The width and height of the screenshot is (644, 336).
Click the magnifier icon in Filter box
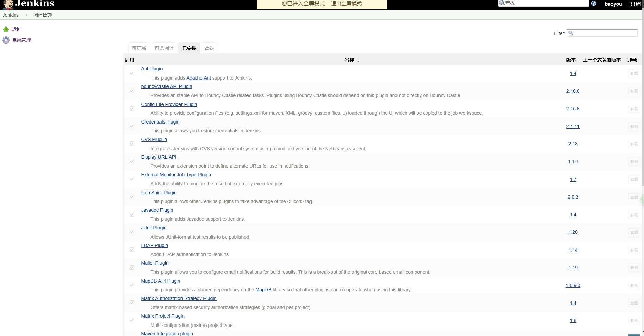[x=571, y=33]
